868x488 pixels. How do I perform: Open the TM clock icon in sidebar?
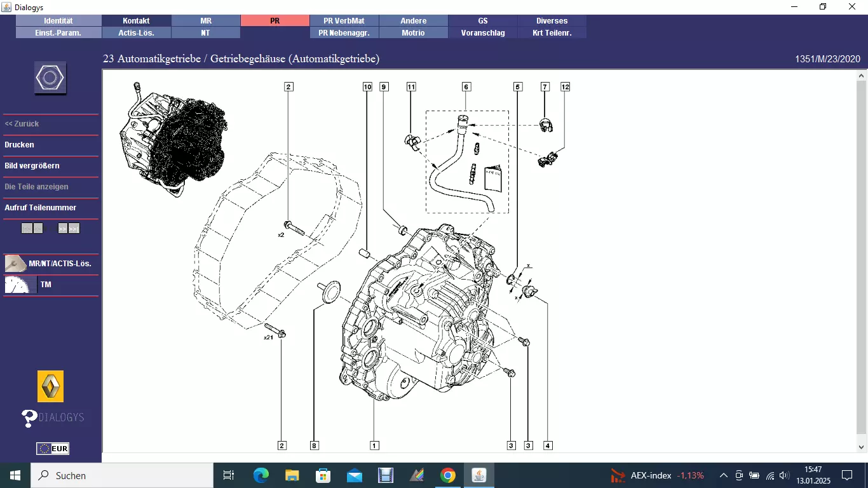tap(19, 285)
